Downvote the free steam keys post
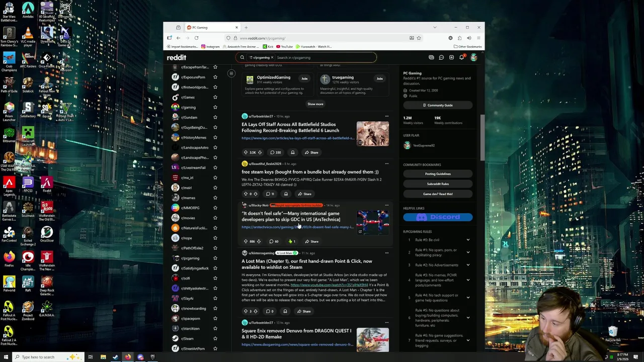Viewport: 644px width, 362px height. click(x=255, y=194)
